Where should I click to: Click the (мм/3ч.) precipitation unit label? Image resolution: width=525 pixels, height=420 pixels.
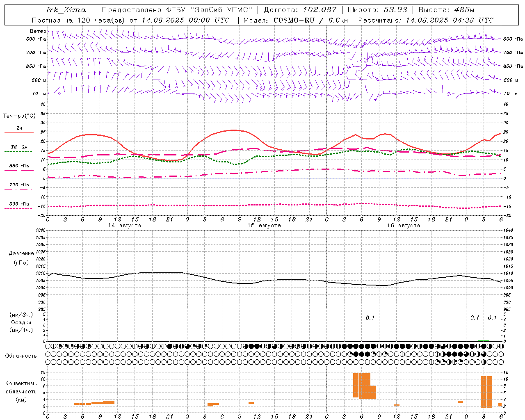pos(21,315)
